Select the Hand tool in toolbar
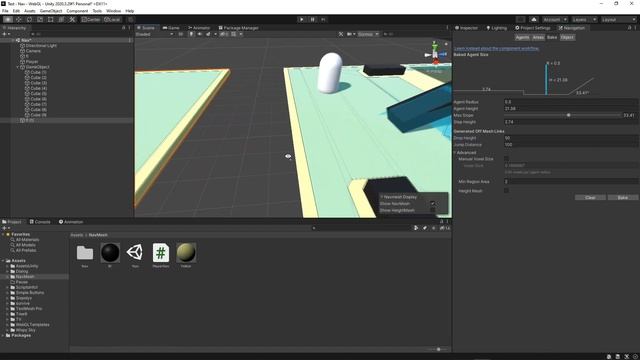Viewport: 640px width, 360px height. pos(8,19)
